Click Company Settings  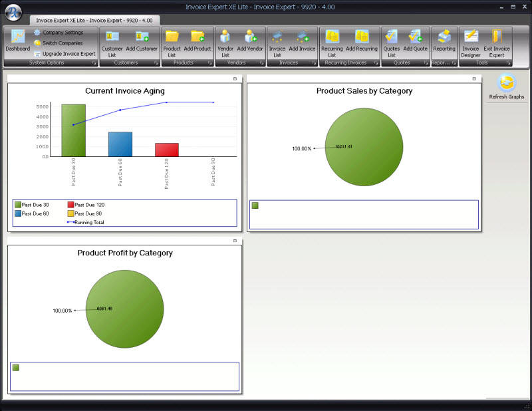(x=63, y=32)
